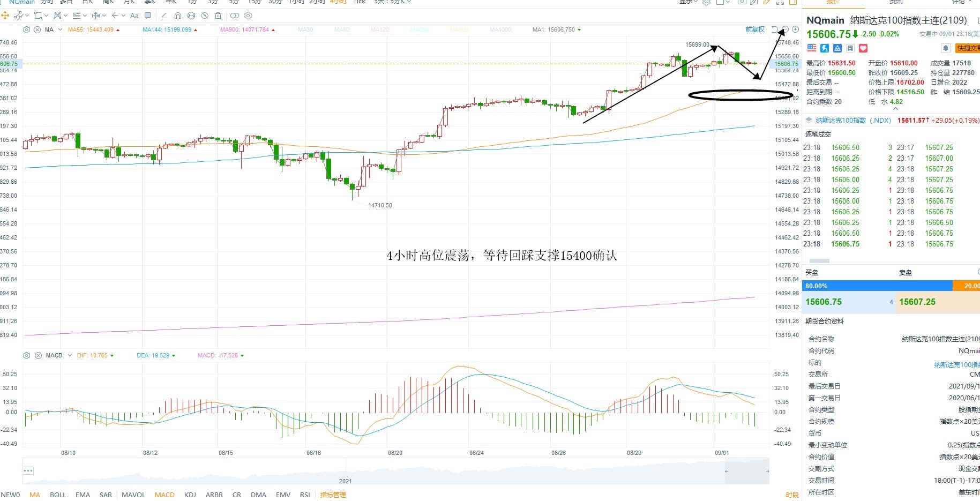980x501 pixels.
Task: Click the bottom timeline navigator range handle
Action: point(746,471)
